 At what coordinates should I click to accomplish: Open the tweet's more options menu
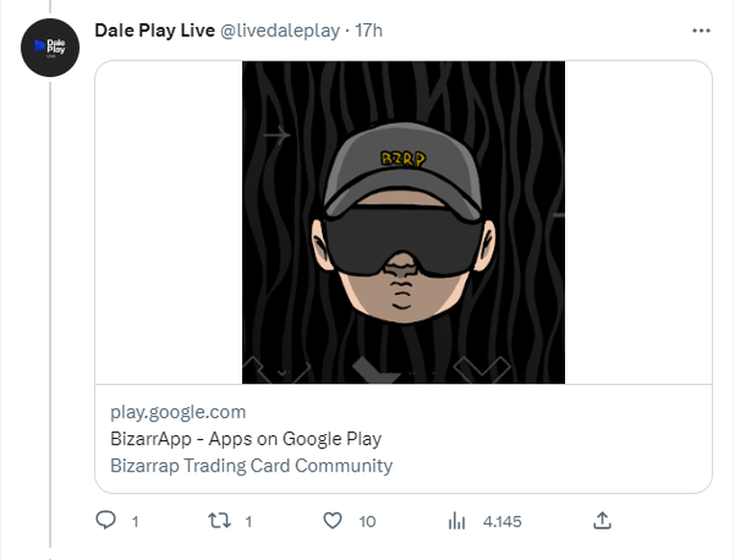[x=701, y=31]
